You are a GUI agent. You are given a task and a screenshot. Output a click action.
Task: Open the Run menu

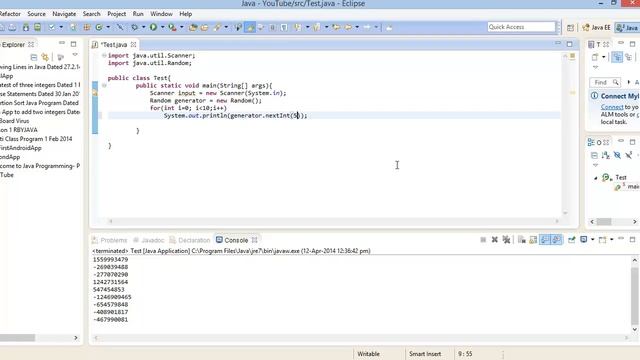[138, 14]
